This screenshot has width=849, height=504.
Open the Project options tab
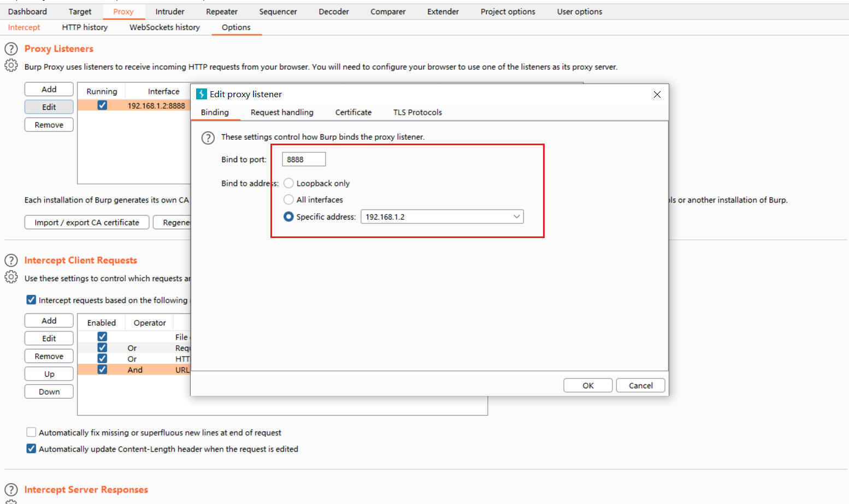(508, 11)
